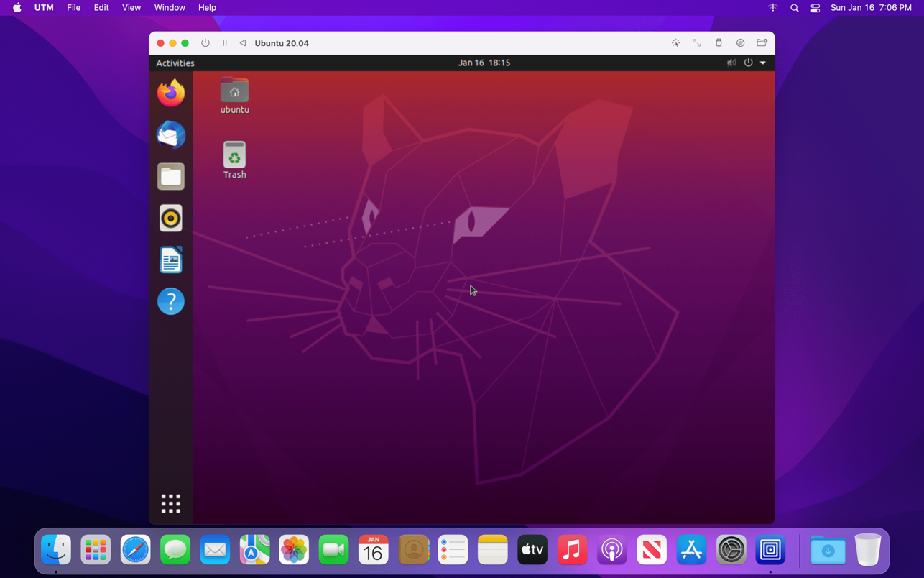This screenshot has width=924, height=578.
Task: Open Maps from the Dock
Action: (254, 550)
